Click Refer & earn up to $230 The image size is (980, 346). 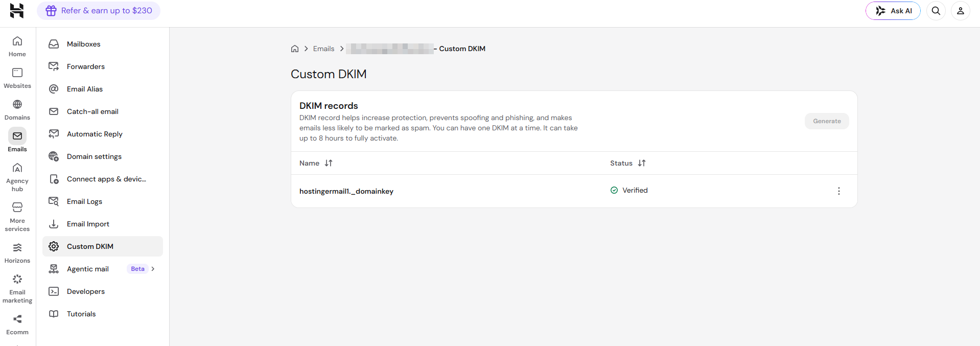(99, 11)
